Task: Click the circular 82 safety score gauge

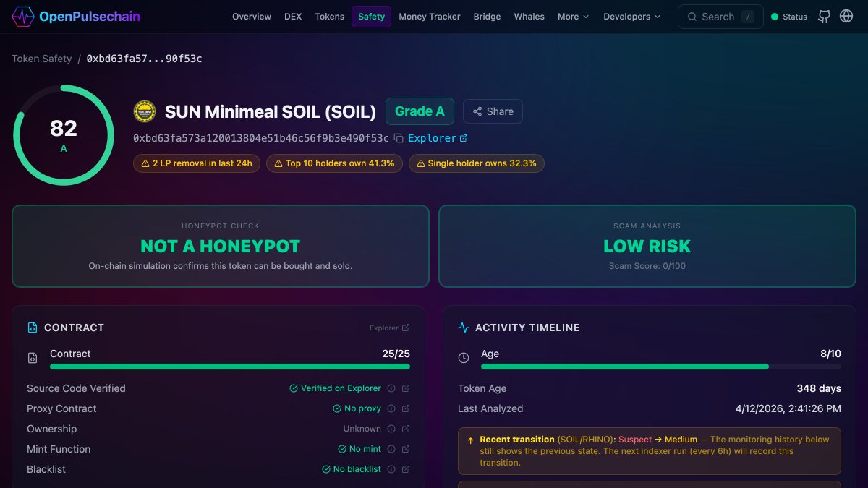Action: 64,135
